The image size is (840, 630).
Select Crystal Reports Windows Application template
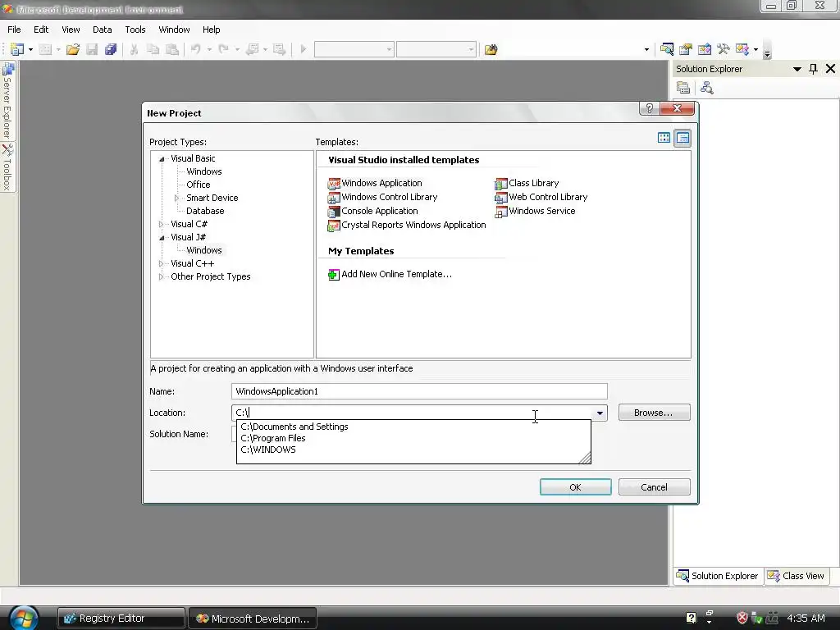pos(407,225)
